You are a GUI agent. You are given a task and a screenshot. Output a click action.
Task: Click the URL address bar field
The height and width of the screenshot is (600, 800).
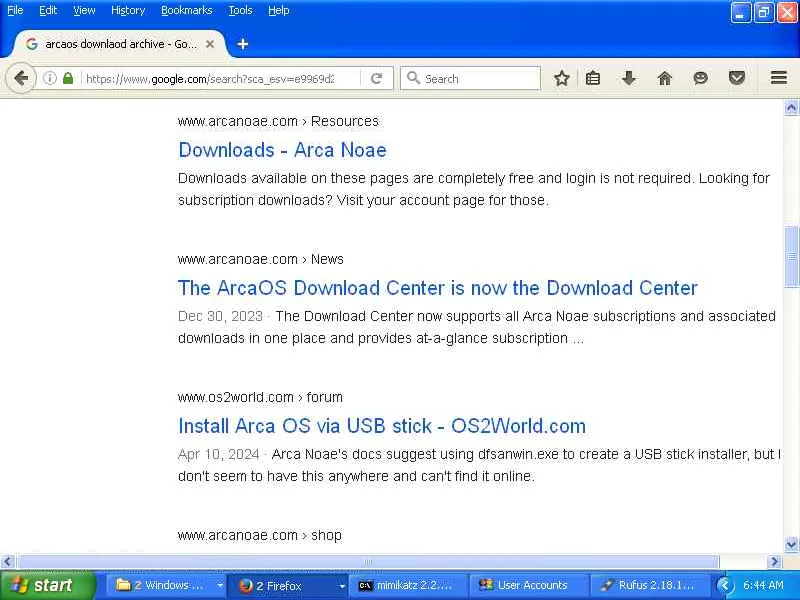[x=210, y=79]
